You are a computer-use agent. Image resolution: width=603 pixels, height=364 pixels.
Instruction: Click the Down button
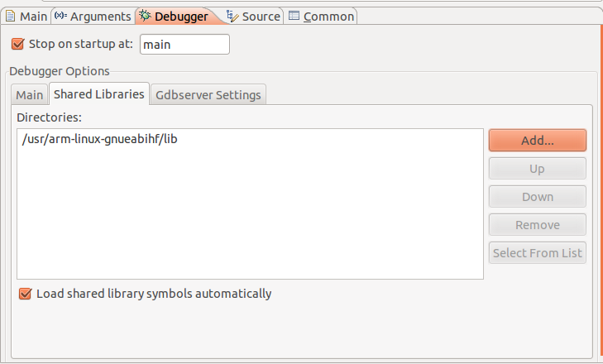pyautogui.click(x=537, y=197)
